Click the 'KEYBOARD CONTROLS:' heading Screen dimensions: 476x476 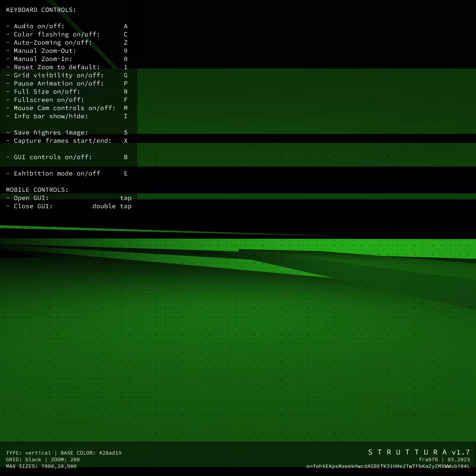pos(41,10)
